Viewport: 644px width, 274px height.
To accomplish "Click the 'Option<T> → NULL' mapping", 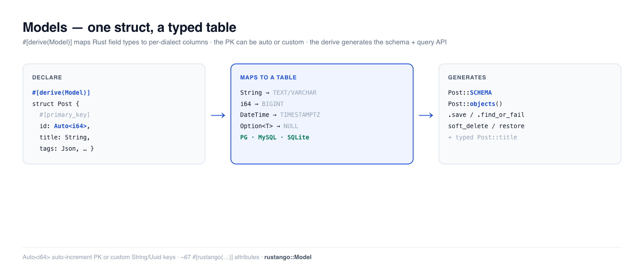I will [269, 126].
